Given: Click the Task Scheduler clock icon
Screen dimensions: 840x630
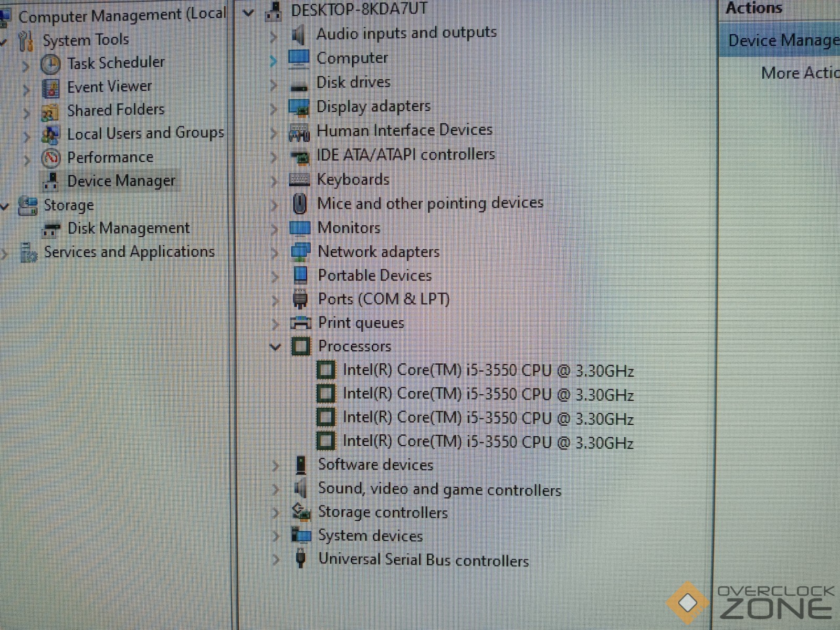Looking at the screenshot, I should [50, 65].
